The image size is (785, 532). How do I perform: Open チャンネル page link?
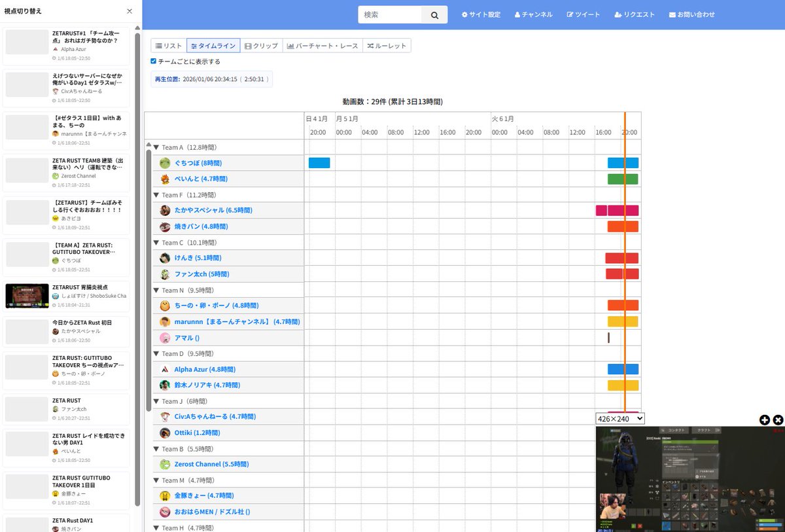(533, 14)
